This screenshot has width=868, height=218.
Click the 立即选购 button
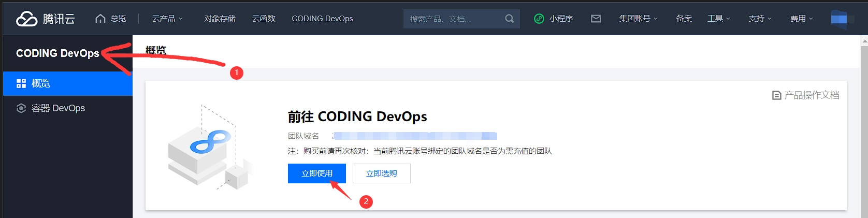(381, 173)
